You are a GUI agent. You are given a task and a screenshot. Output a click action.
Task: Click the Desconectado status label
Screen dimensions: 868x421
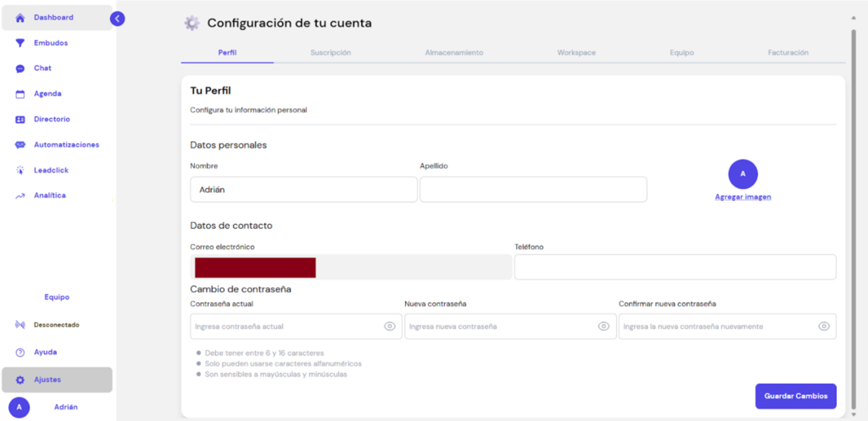57,325
